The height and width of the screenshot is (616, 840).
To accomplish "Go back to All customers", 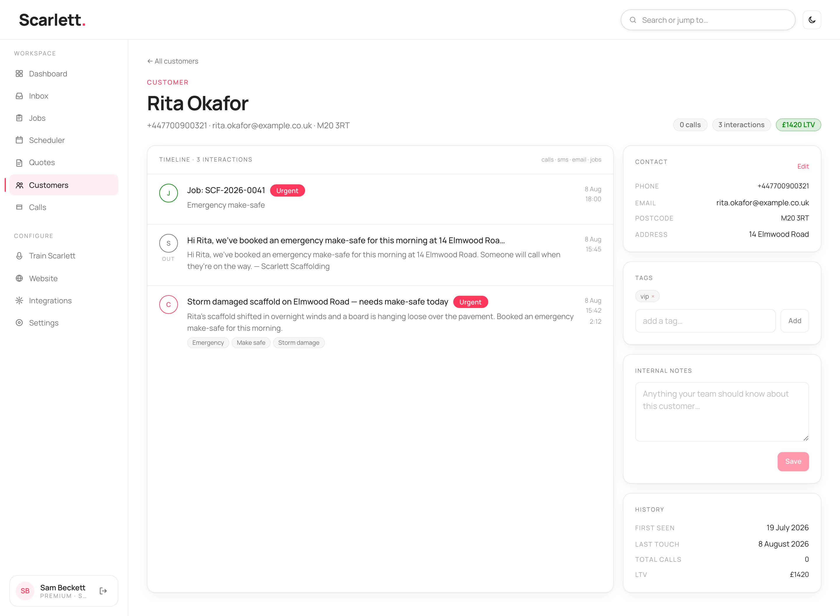I will (x=173, y=61).
